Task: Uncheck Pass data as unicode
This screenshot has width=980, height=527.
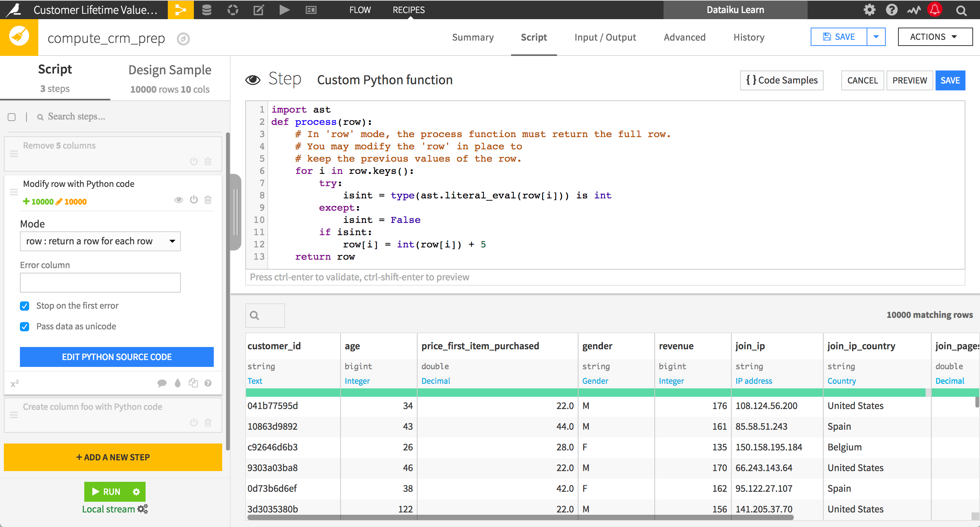Action: pyautogui.click(x=25, y=326)
